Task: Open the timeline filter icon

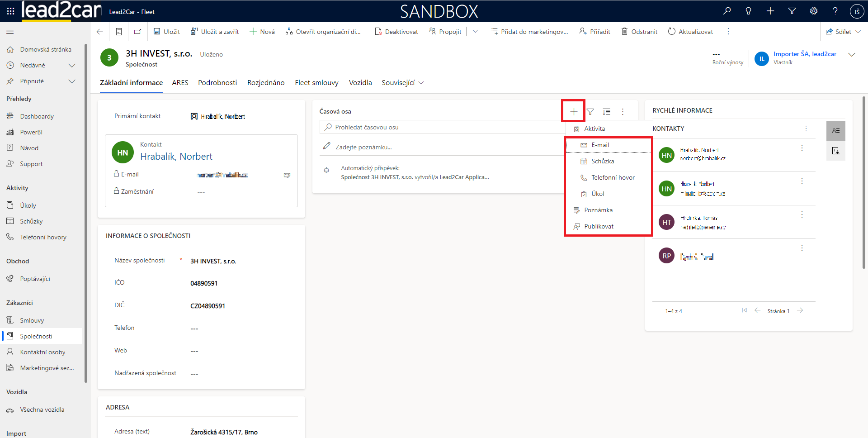Action: pos(590,112)
